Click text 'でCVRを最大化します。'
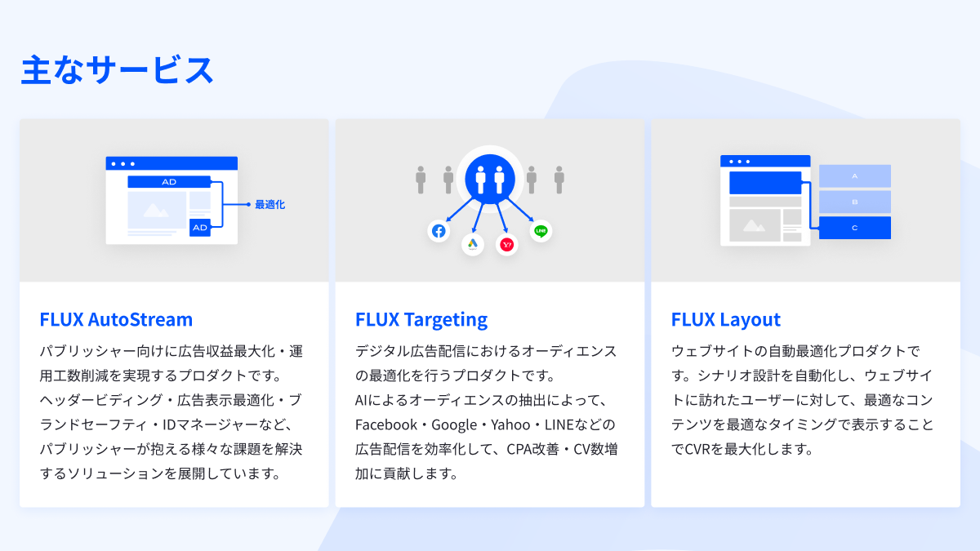The image size is (980, 551). click(743, 449)
